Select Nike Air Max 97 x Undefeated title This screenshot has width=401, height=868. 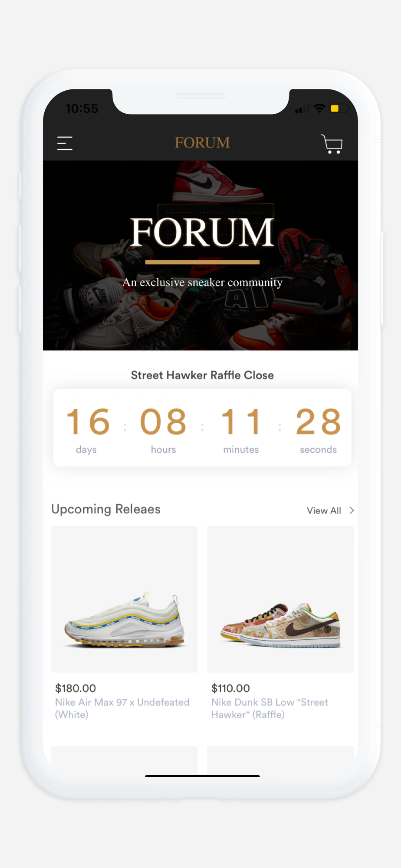pyautogui.click(x=122, y=708)
